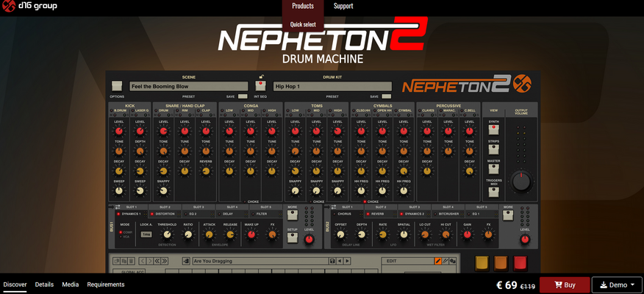Open the CHORUS slot selector on BUS2
Image resolution: width=644 pixels, height=294 pixels.
point(347,214)
